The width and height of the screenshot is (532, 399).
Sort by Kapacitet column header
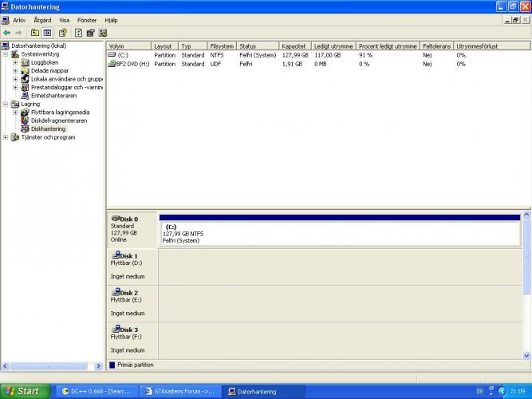[x=294, y=46]
